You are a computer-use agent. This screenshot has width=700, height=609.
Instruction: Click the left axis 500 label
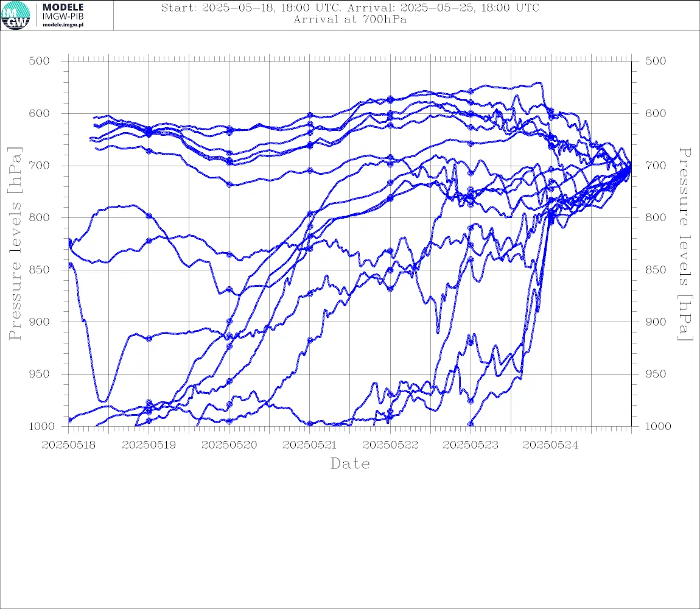click(40, 61)
